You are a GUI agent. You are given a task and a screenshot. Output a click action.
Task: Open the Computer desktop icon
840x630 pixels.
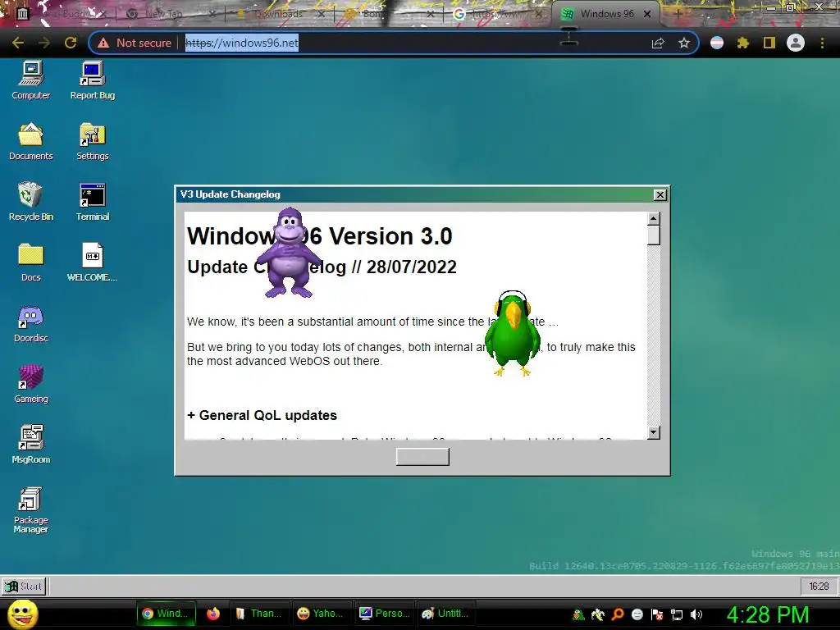[x=31, y=80]
